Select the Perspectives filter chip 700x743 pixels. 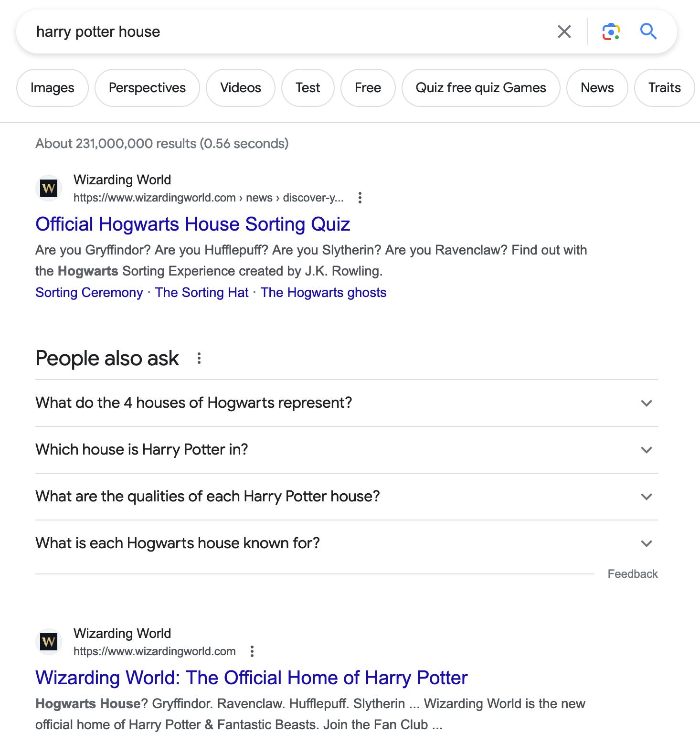(147, 88)
